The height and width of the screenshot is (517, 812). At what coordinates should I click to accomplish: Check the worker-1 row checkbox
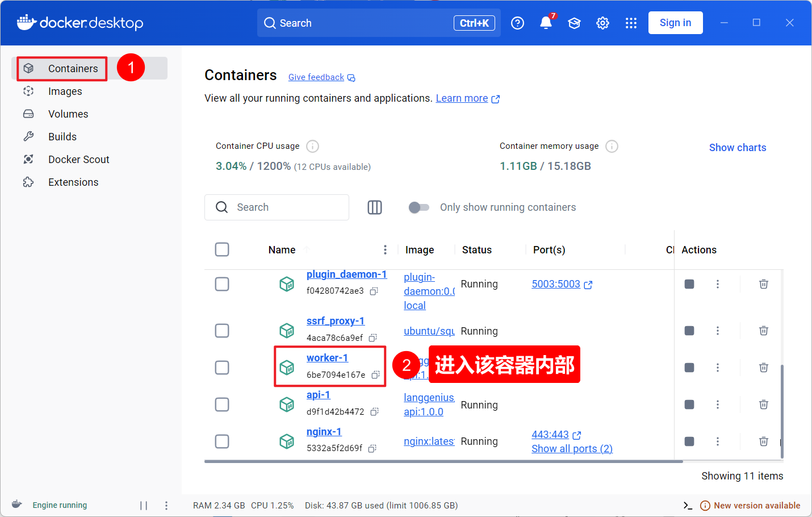click(222, 368)
